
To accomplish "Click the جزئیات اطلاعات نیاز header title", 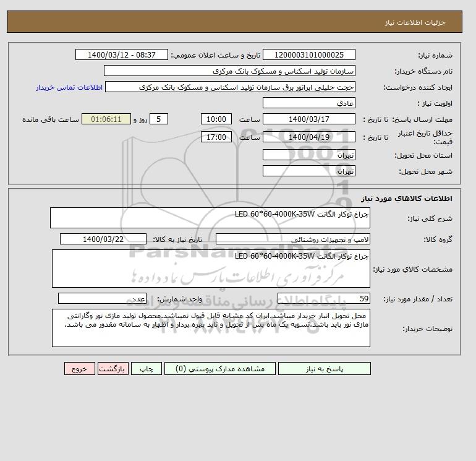I will [415, 22].
